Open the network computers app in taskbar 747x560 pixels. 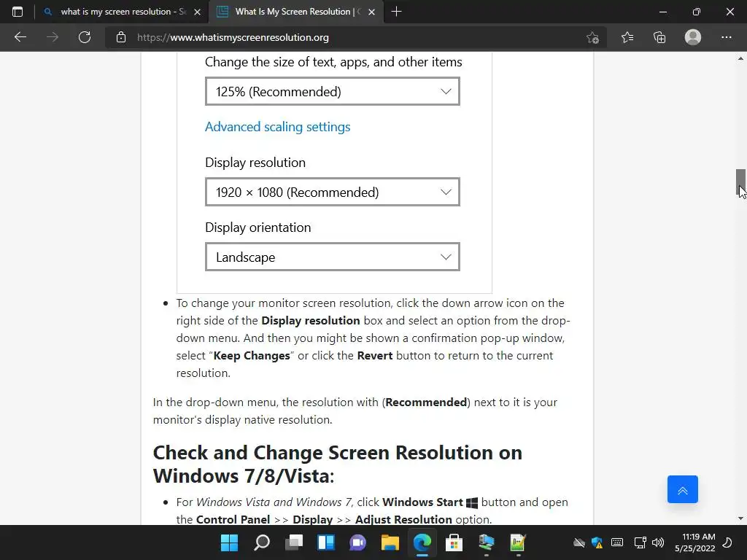pos(487,542)
